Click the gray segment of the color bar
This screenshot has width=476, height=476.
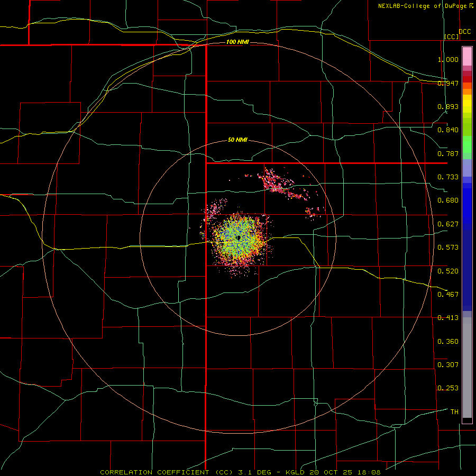(467, 368)
